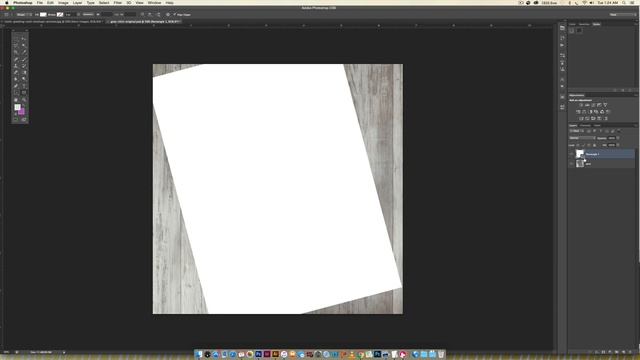This screenshot has height=360, width=640.
Task: Click the layer Opacity value field
Action: (611, 138)
